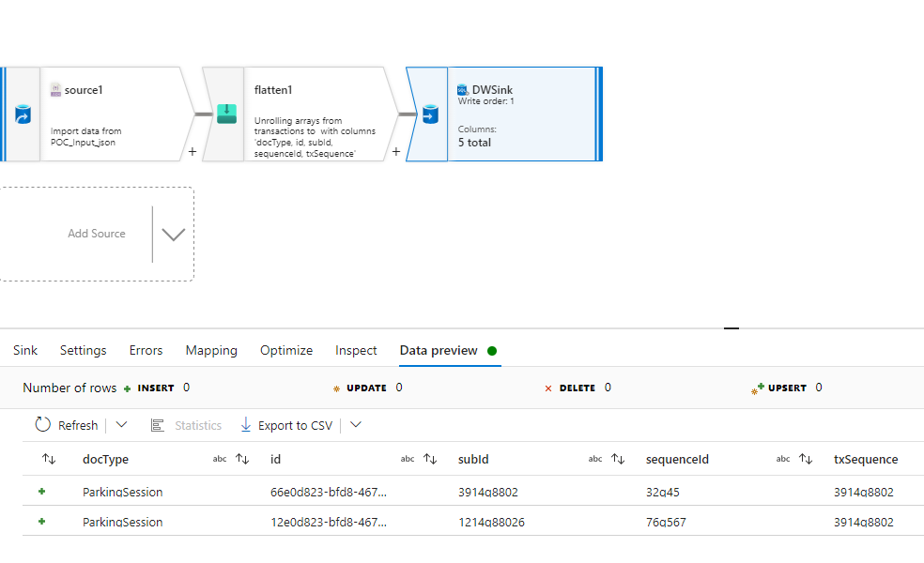Add transformation after flatten1 with plus
The width and height of the screenshot is (924, 563).
396,152
